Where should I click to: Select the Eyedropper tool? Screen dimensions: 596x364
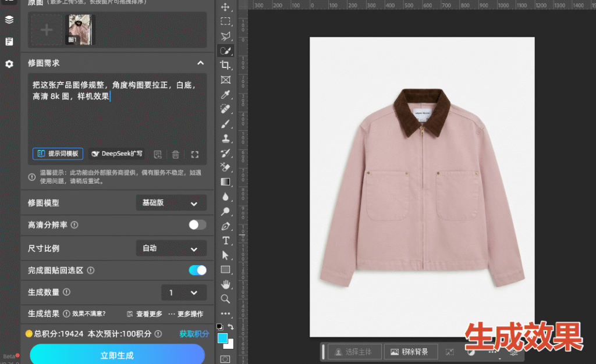[225, 95]
